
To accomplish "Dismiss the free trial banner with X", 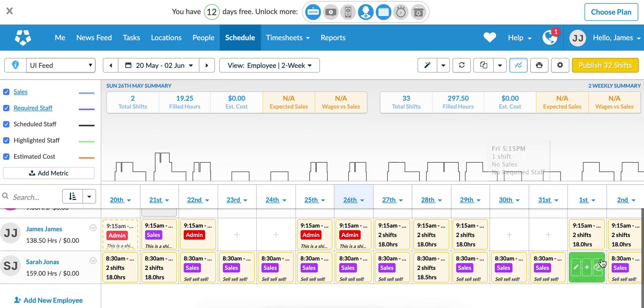I will [9, 11].
